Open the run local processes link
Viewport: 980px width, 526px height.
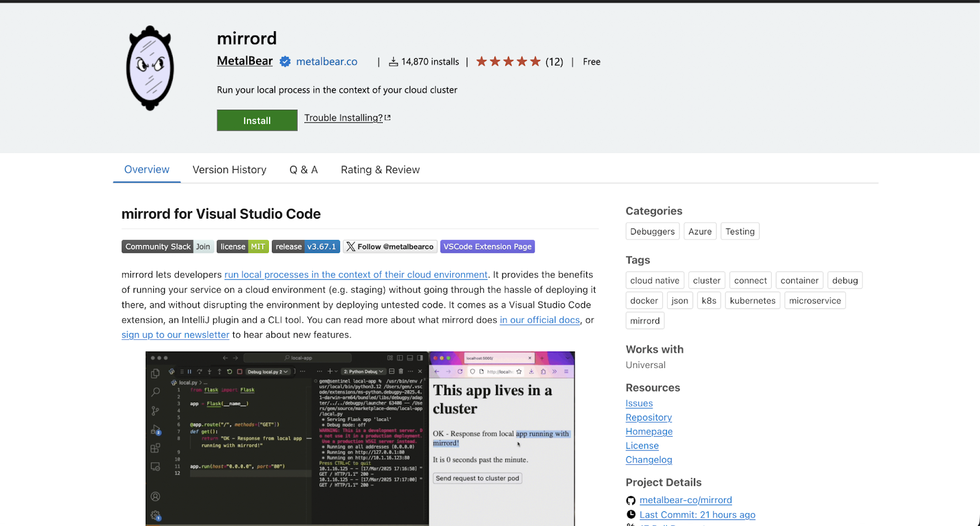(356, 274)
